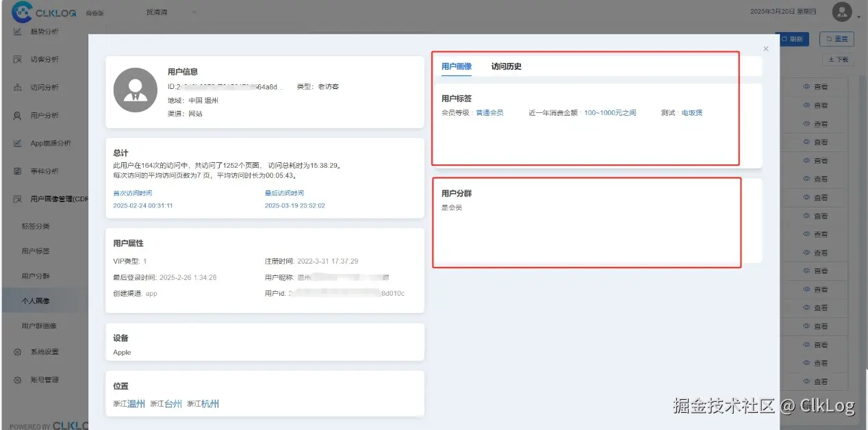This screenshot has height=430, width=868.
Task: Click the 电饭煲 tag link
Action: [x=692, y=113]
